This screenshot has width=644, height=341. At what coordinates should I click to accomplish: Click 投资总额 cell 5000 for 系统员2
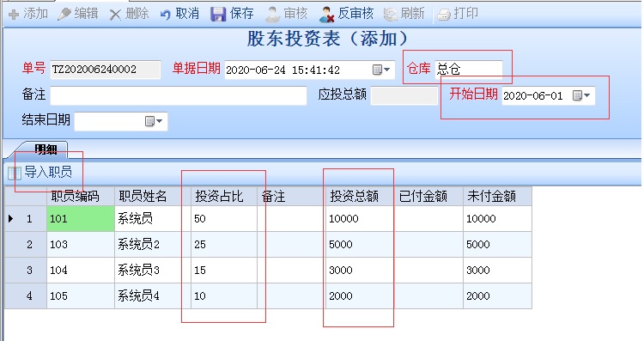coord(360,245)
